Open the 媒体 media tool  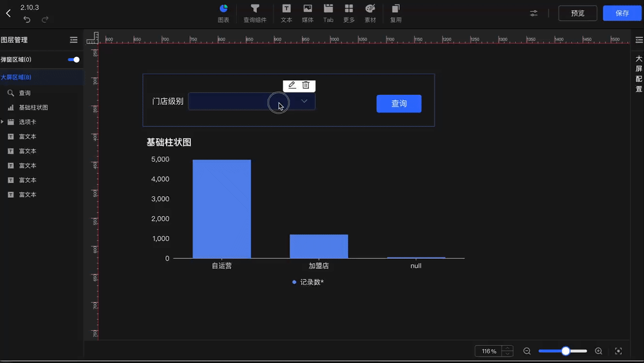click(x=307, y=14)
